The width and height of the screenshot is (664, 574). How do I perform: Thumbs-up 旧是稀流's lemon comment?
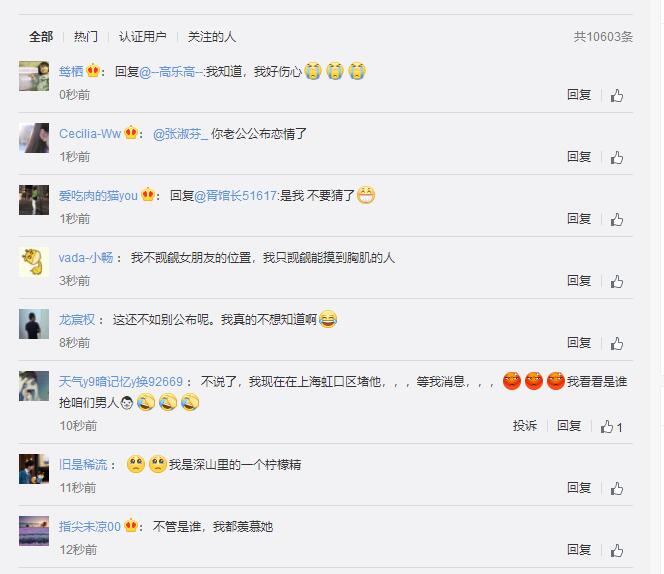tap(617, 488)
